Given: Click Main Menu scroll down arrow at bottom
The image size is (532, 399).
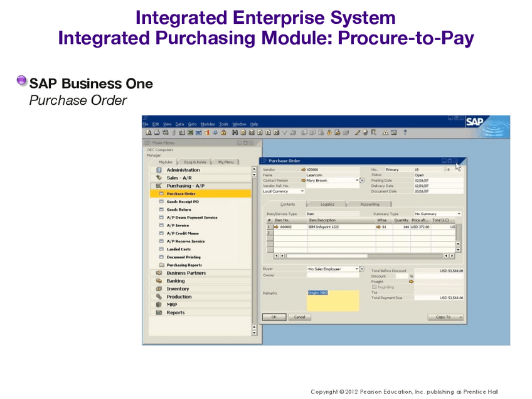Looking at the screenshot, I should click(254, 333).
